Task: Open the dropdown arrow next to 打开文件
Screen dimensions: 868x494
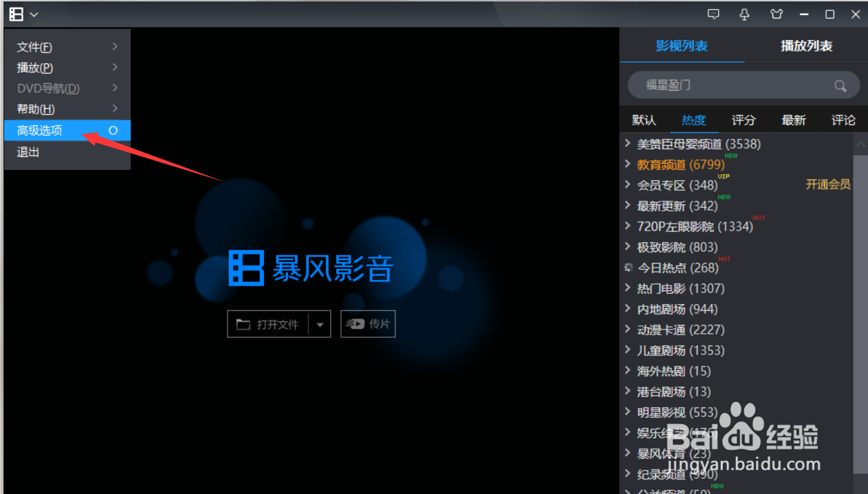Action: 320,324
